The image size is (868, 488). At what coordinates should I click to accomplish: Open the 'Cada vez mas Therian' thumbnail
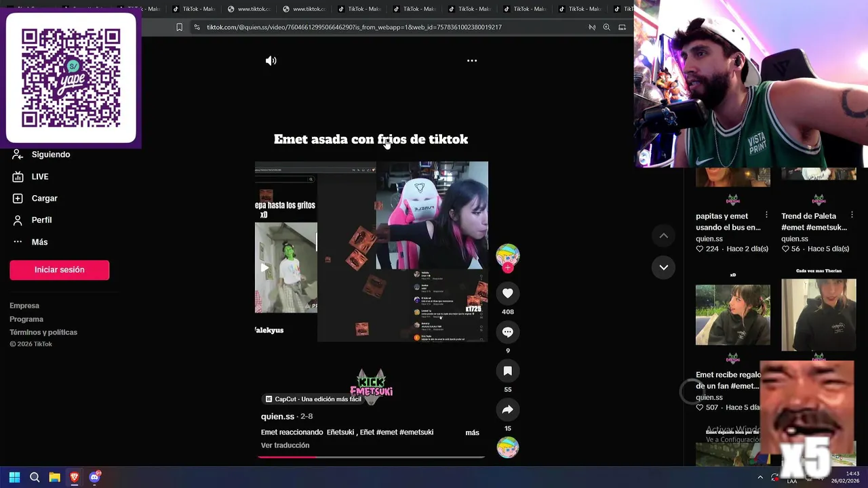click(x=818, y=315)
